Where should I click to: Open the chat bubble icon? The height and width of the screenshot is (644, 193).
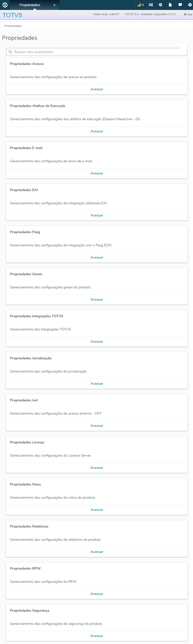click(180, 5)
